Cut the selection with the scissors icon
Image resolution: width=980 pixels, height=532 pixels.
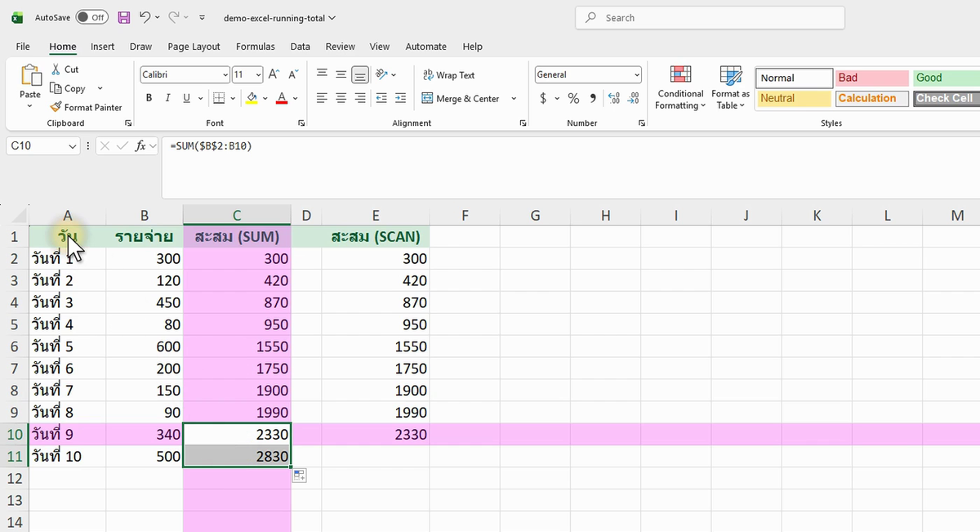tap(56, 69)
